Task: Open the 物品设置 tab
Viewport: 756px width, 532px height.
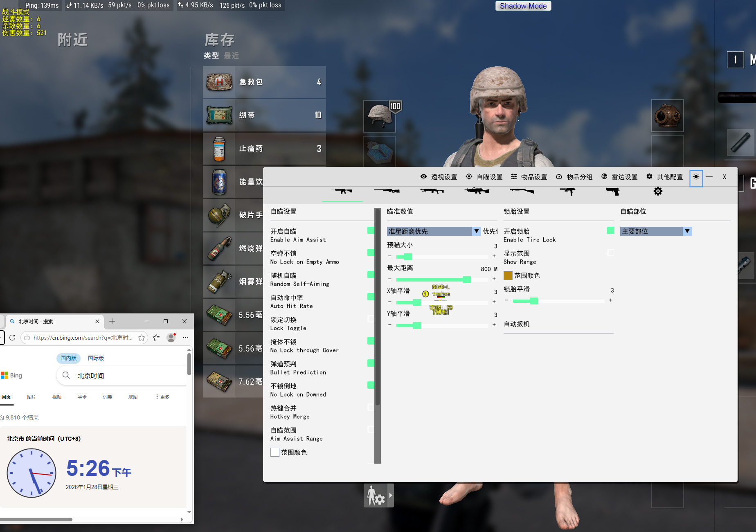Action: [529, 177]
